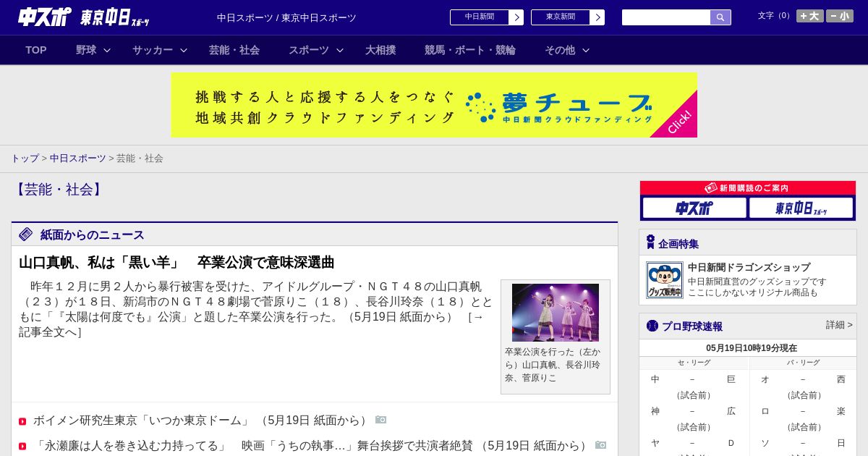Click the 夢チューブ crowdfunding banner
This screenshot has width=868, height=456.
[434, 105]
